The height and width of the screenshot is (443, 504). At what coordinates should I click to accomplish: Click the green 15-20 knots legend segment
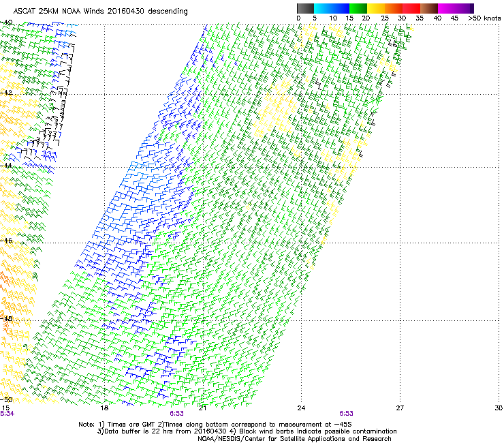pyautogui.click(x=358, y=8)
